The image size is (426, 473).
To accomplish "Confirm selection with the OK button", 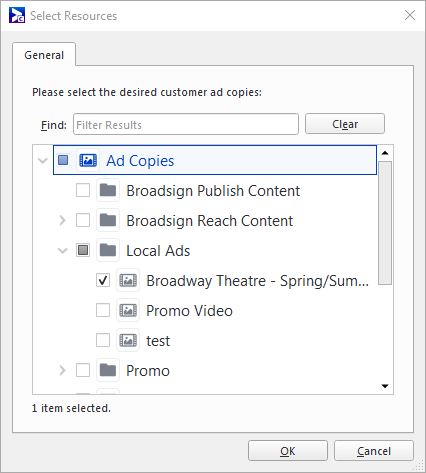I will (x=288, y=451).
